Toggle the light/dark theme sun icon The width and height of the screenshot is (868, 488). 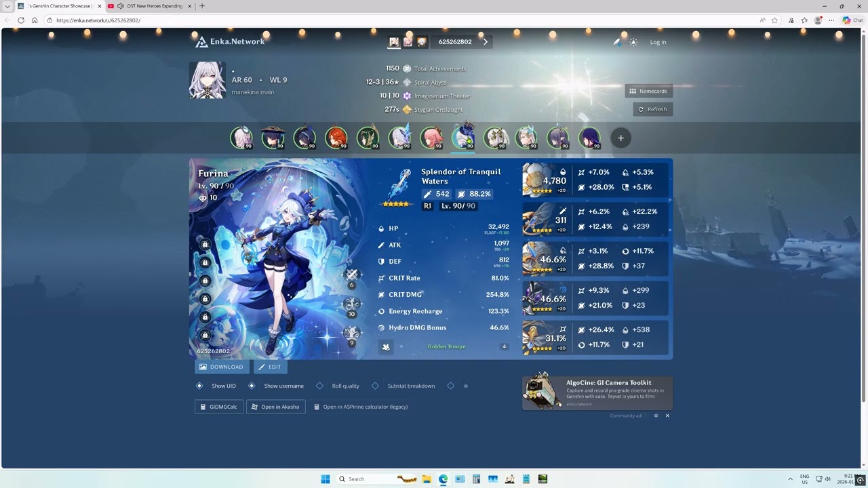633,42
